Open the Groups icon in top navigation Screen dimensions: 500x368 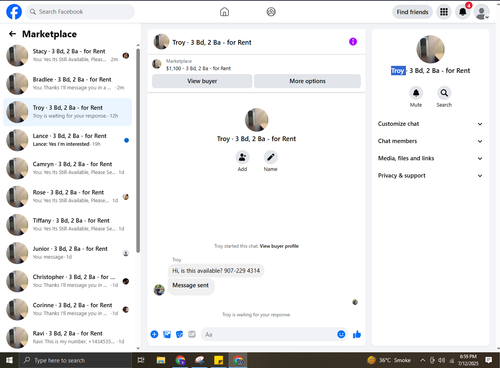[x=271, y=12]
